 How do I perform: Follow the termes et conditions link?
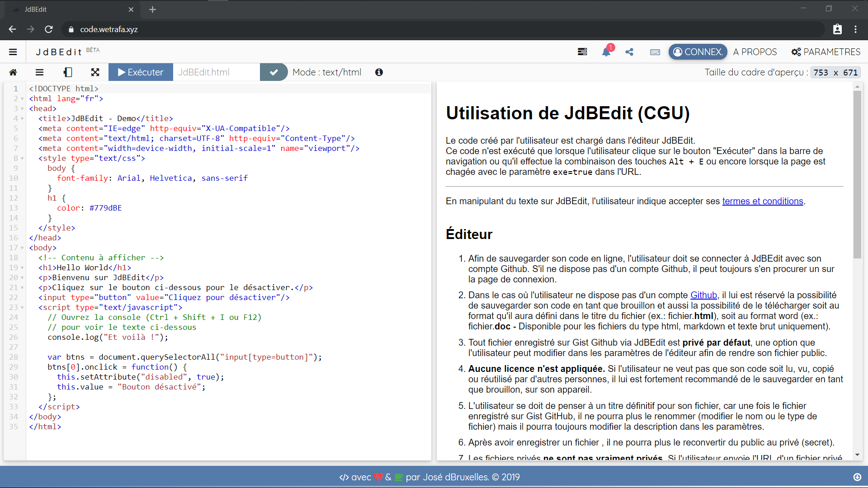point(762,201)
